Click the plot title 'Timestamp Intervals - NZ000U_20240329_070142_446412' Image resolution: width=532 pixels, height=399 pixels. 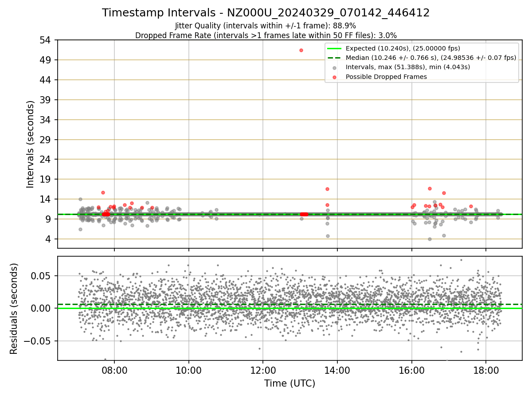coord(266,13)
